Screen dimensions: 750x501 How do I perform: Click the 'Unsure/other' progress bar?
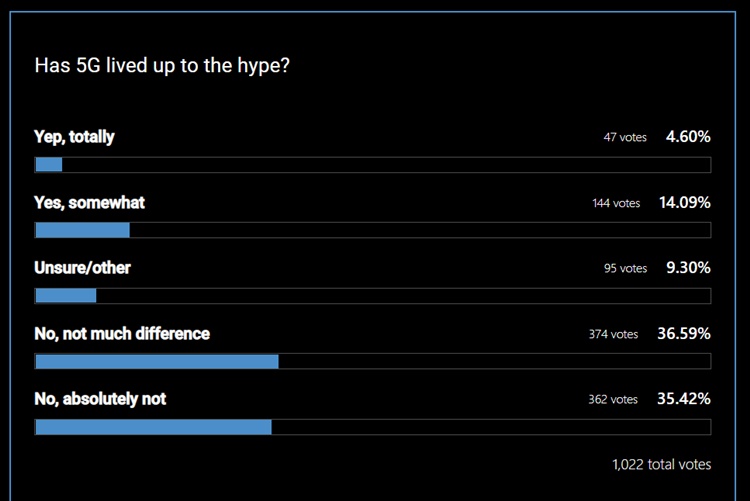(x=373, y=296)
